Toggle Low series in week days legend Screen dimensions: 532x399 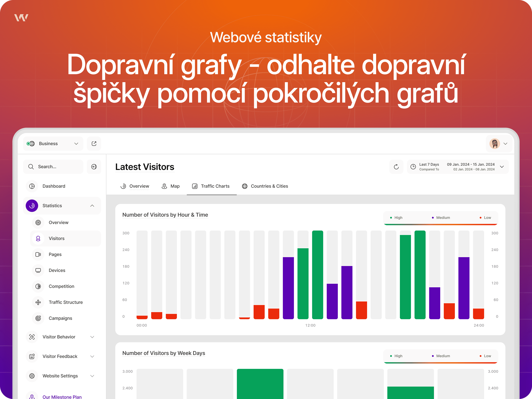coord(485,356)
